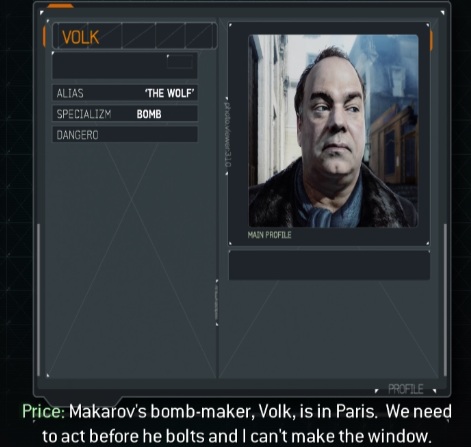Click the last slashed cell in VOLK header
Image resolution: width=471 pixels, height=447 pixels.
pos(199,36)
